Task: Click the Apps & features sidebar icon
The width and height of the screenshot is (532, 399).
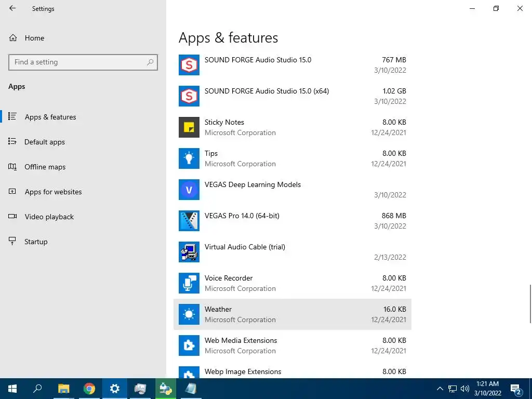Action: click(12, 116)
